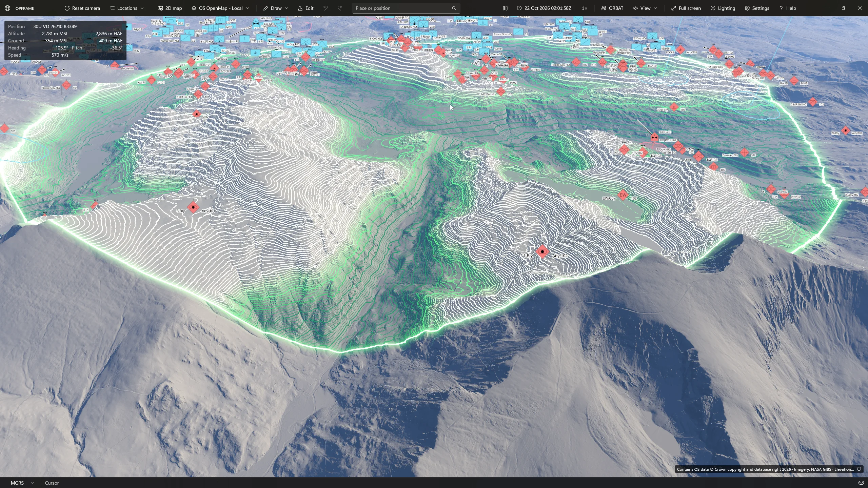
Task: Pause the simulation clock
Action: point(505,8)
